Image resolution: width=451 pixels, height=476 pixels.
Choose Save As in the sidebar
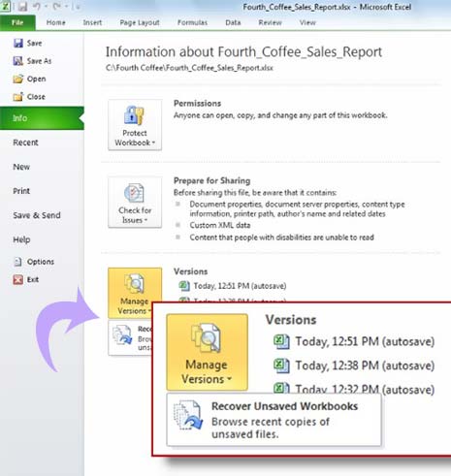click(x=32, y=61)
